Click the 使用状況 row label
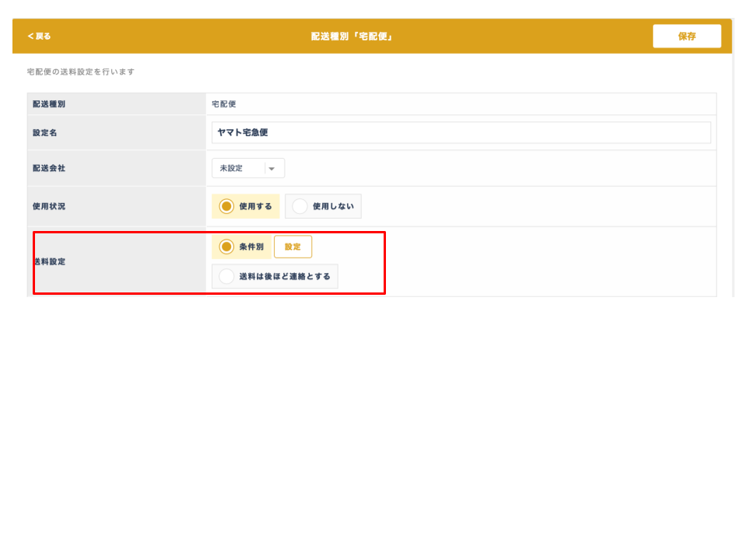The height and width of the screenshot is (560, 747). click(49, 206)
